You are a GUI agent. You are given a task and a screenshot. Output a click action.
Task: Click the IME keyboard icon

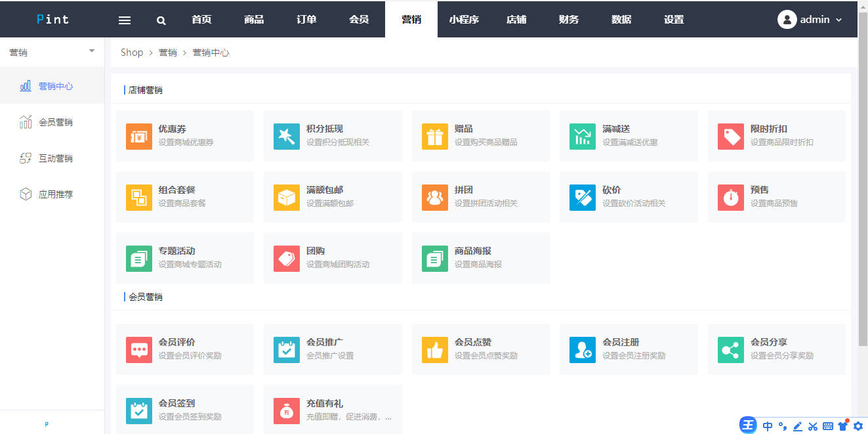point(828,426)
